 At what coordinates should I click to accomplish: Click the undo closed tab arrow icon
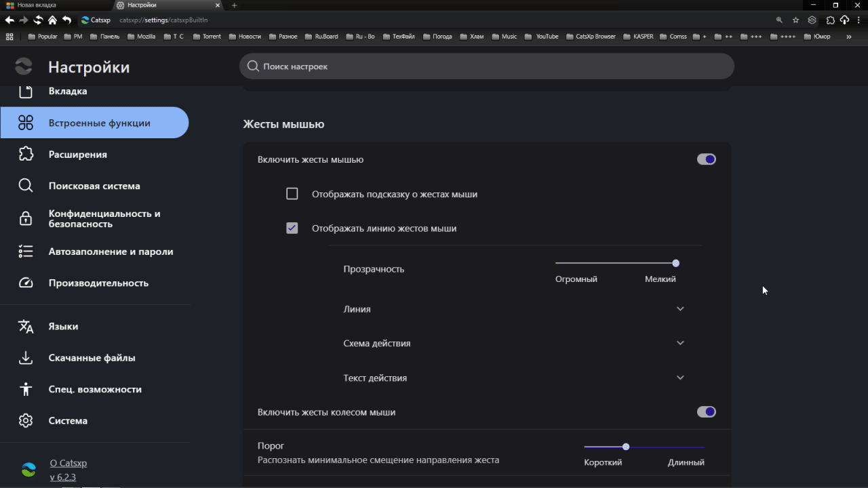(x=66, y=20)
